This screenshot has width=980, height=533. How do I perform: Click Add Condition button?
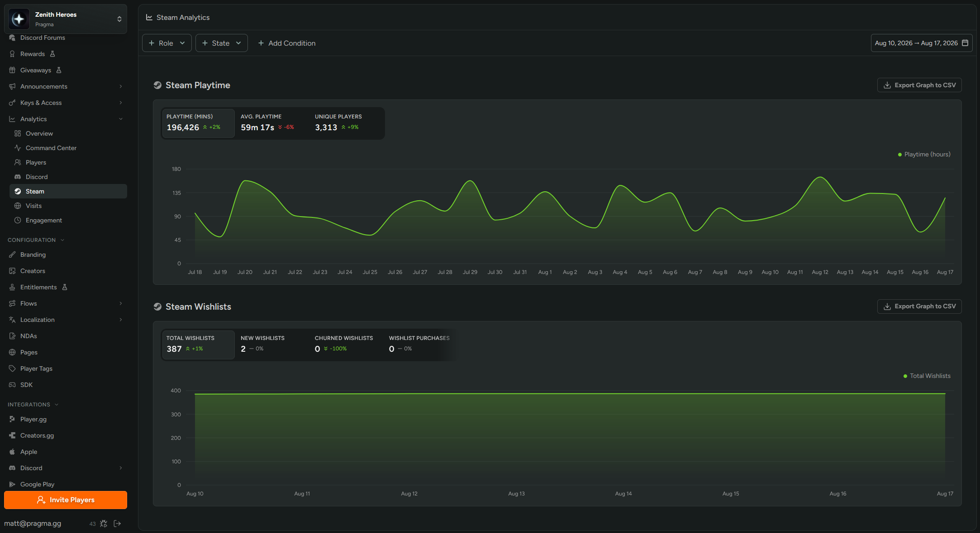coord(286,43)
